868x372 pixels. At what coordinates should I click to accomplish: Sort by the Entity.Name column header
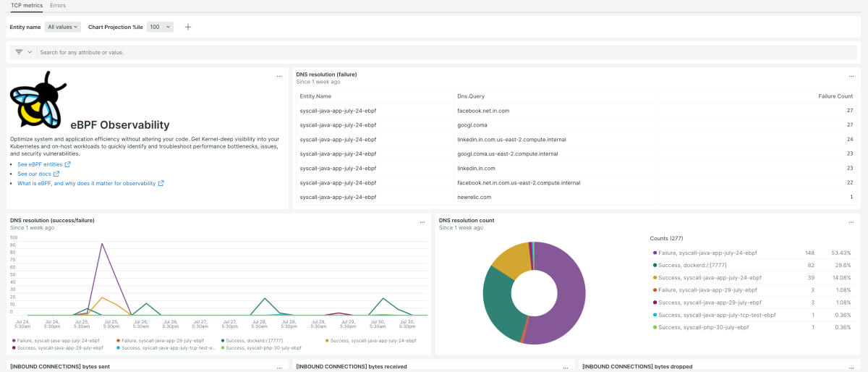pyautogui.click(x=315, y=96)
